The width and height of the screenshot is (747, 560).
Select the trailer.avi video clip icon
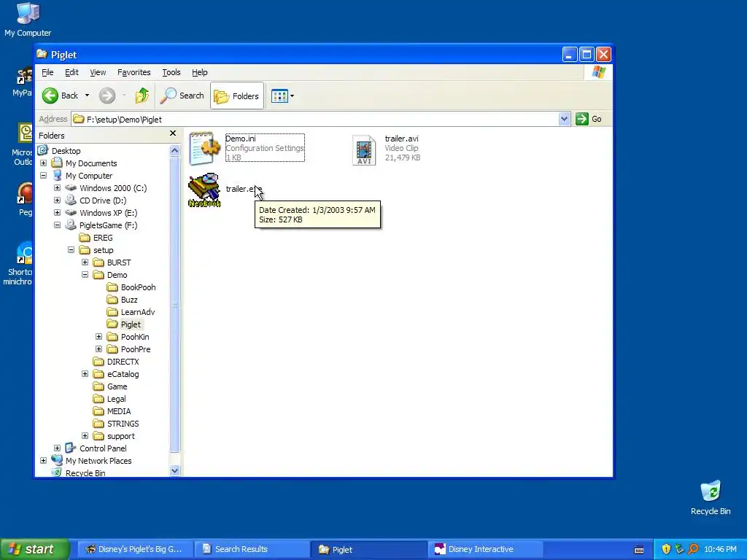[364, 150]
